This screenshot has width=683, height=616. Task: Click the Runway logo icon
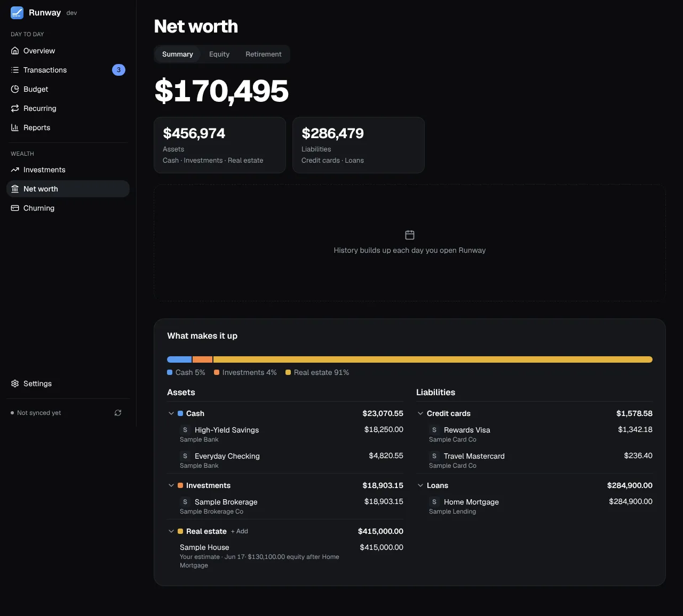(x=17, y=13)
